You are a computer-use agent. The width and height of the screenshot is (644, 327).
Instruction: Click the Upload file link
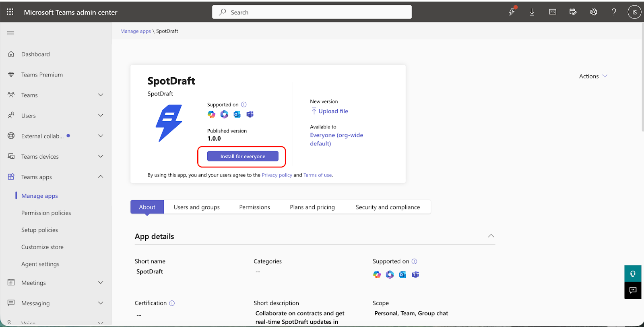333,111
